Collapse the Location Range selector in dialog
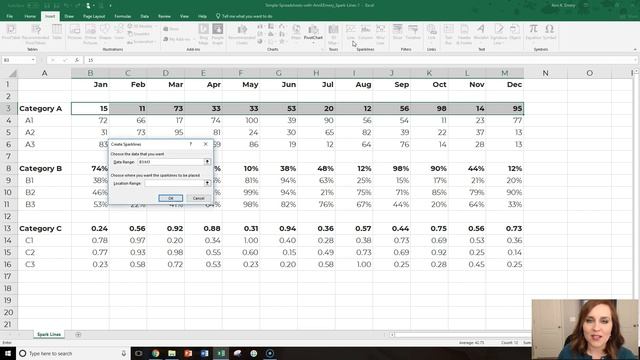 [207, 183]
